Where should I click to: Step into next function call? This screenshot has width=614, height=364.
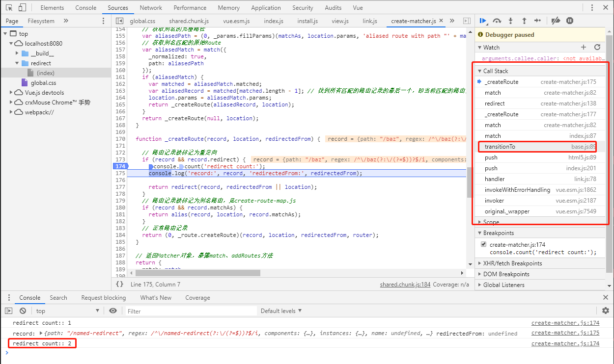click(x=510, y=21)
